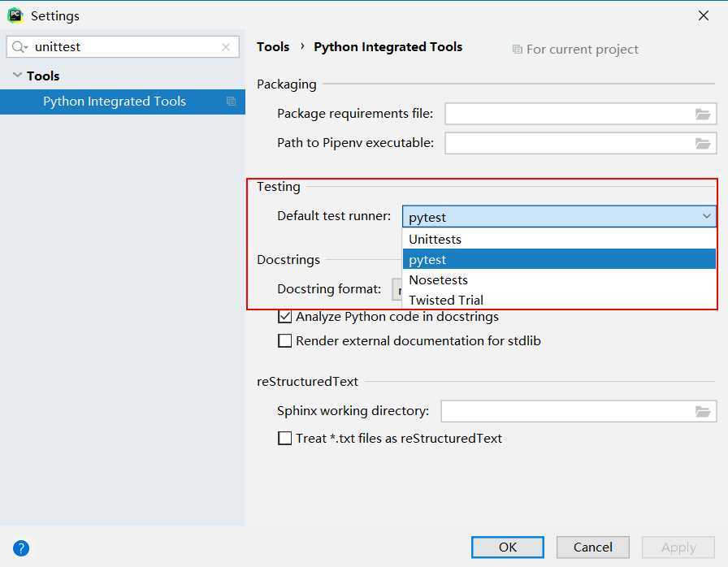This screenshot has height=567, width=728.
Task: Clear the unittest search text
Action: pos(226,47)
